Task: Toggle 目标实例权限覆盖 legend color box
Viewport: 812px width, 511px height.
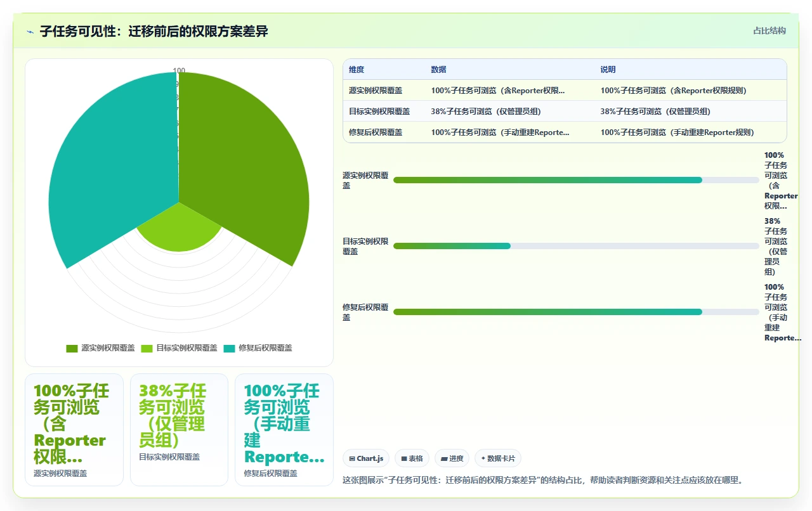Action: point(147,348)
